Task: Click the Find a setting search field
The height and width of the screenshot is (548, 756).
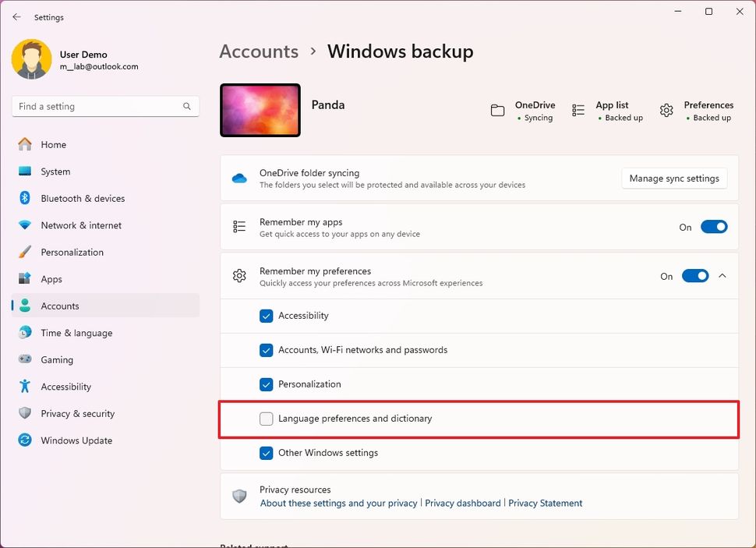Action: coord(105,105)
